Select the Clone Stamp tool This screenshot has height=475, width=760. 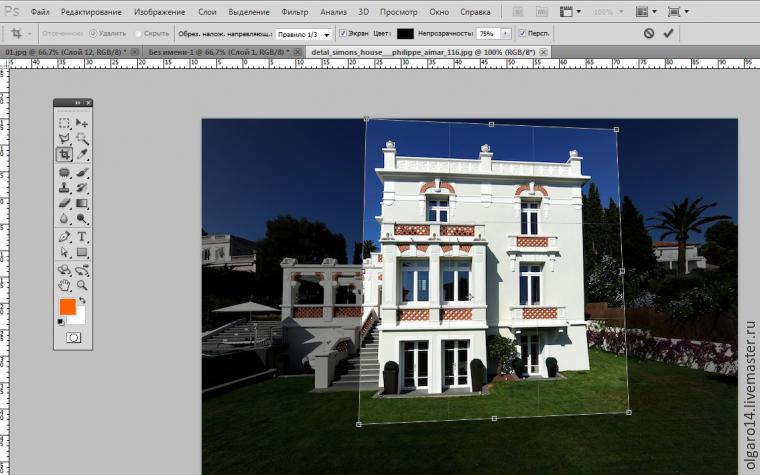point(64,188)
